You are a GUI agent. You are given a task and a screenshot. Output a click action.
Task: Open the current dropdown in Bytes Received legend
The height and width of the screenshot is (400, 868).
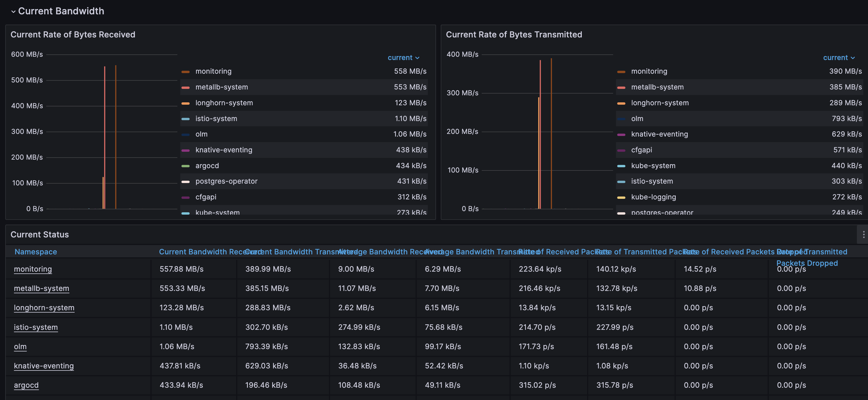click(403, 58)
